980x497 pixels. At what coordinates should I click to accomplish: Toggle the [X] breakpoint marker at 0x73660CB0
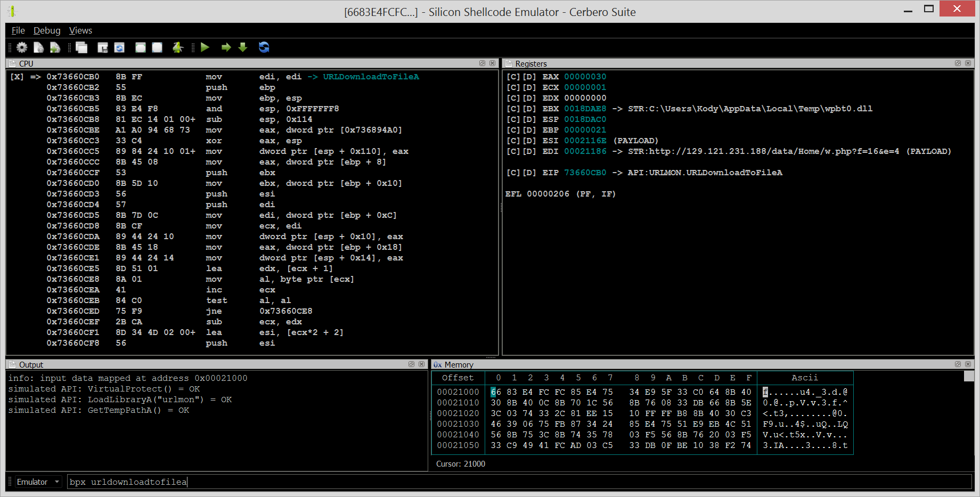pos(17,77)
